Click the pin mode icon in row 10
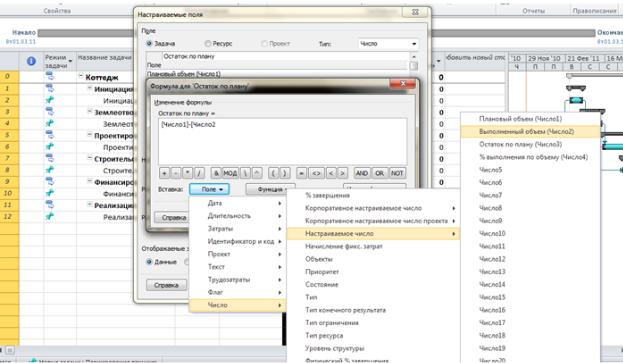The height and width of the screenshot is (363, 623). pos(50,193)
